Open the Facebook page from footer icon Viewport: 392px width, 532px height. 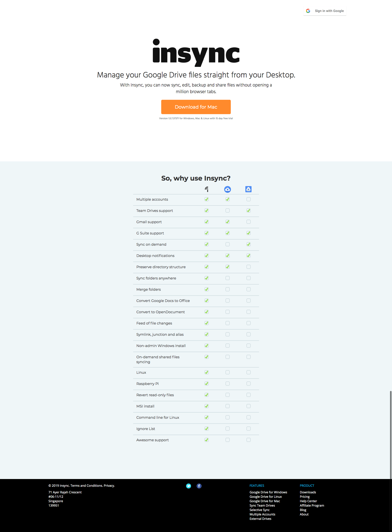199,486
